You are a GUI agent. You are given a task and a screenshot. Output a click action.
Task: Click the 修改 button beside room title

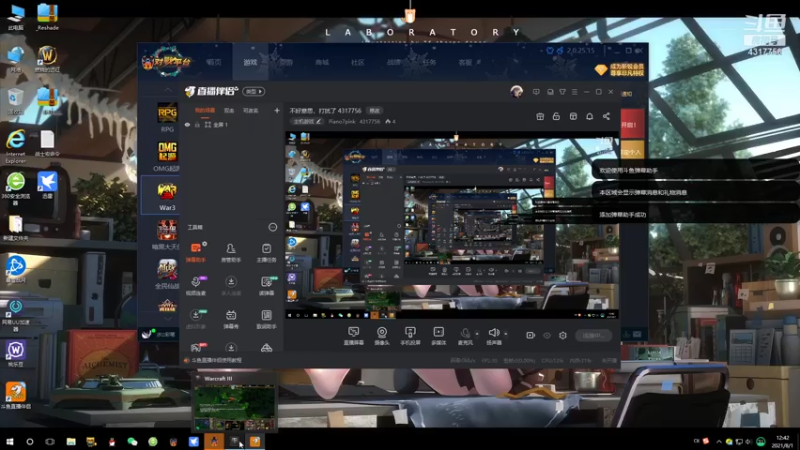[374, 110]
